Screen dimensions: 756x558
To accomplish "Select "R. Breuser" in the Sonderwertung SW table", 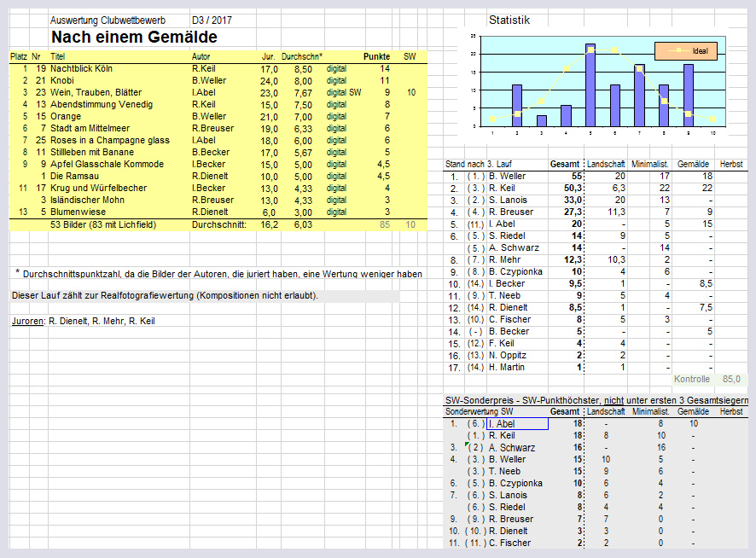I will 511,519.
